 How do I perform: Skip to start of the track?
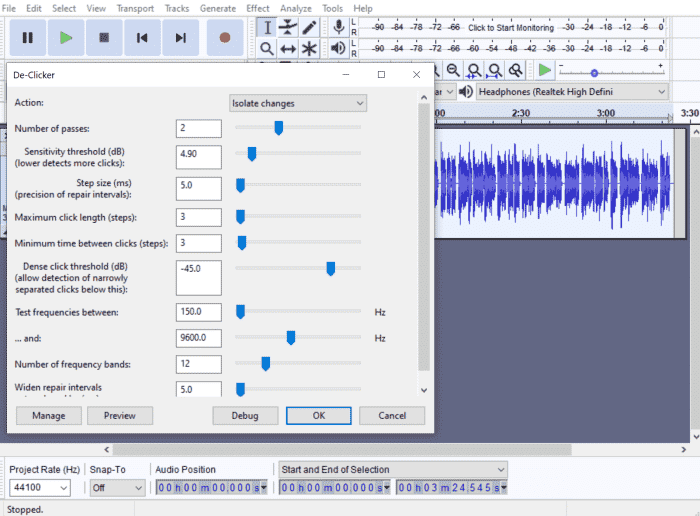click(x=142, y=38)
